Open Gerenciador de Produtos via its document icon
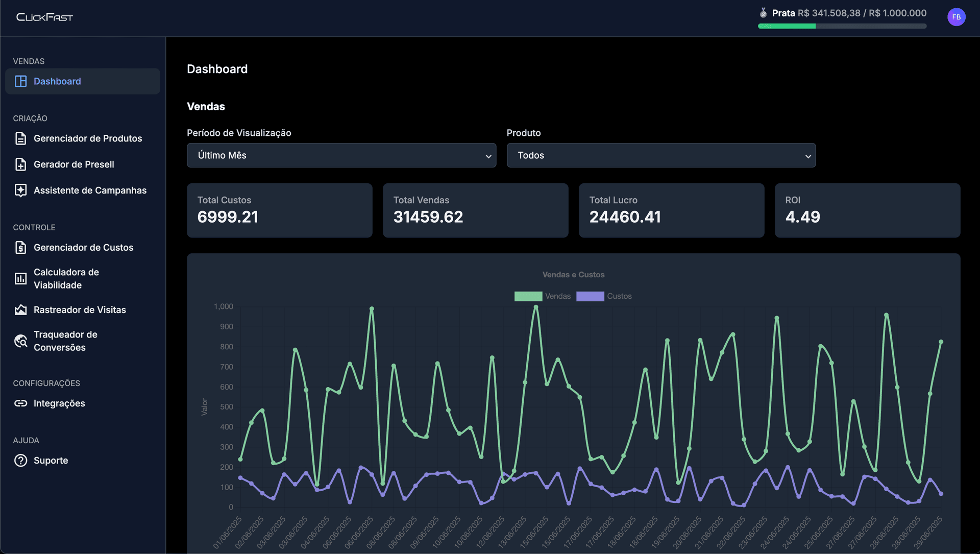Screen dimensions: 980x554 (x=20, y=138)
